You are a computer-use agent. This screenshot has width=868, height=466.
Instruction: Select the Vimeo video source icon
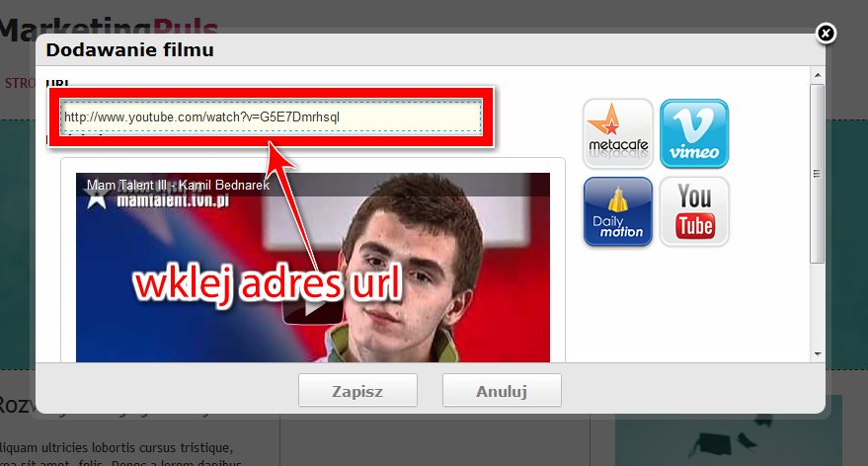click(693, 133)
